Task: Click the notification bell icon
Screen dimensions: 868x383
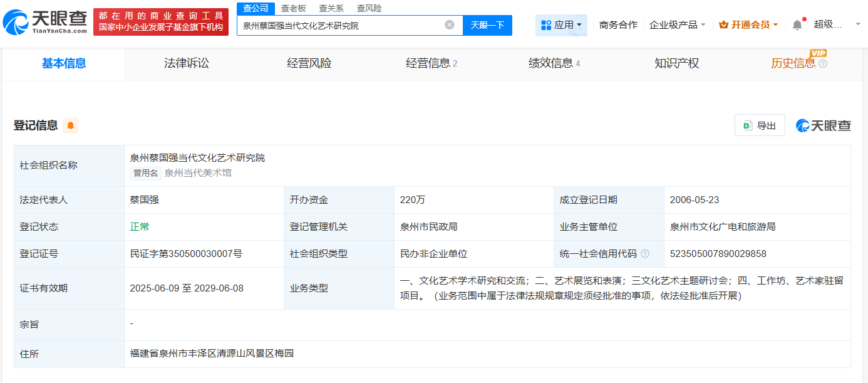Action: click(x=797, y=24)
